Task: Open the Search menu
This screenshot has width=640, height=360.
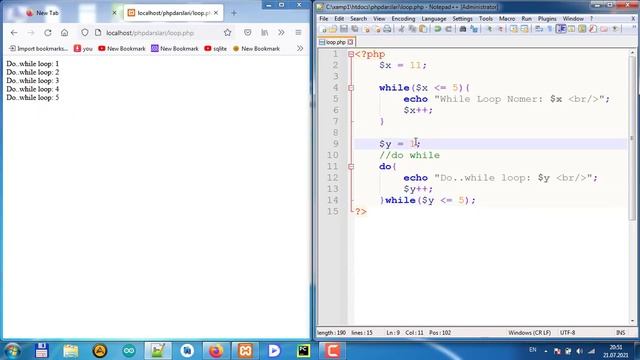Action: click(358, 19)
